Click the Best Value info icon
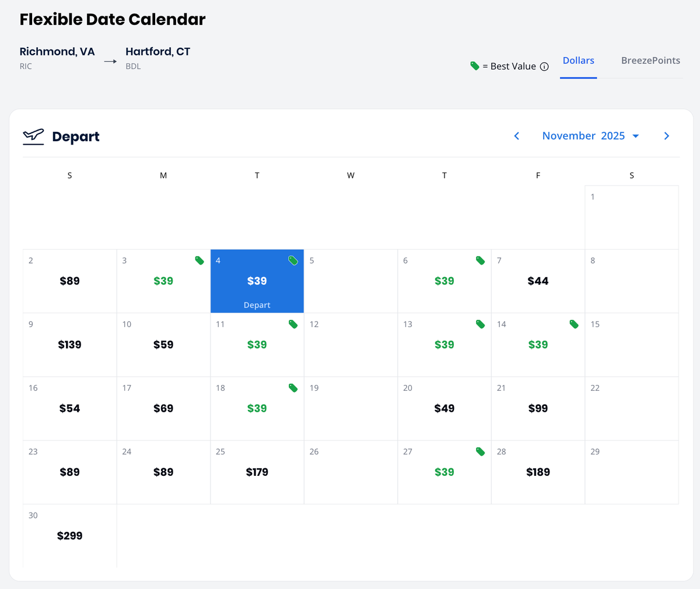 (x=544, y=66)
